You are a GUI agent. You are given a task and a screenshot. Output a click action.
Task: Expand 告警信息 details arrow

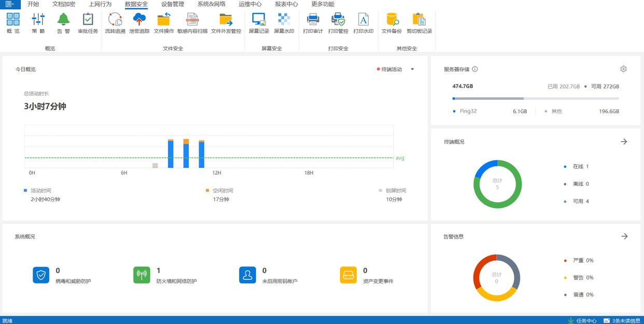click(x=624, y=236)
